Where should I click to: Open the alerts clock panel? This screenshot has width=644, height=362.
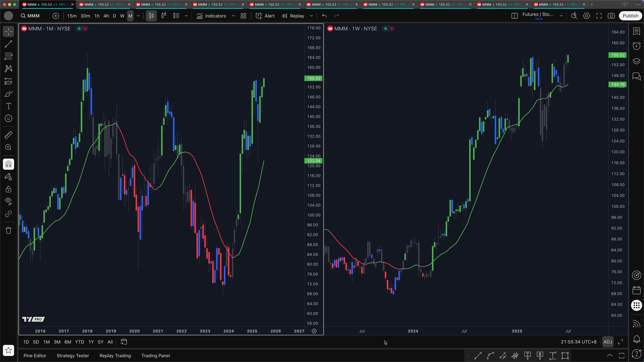636,46
